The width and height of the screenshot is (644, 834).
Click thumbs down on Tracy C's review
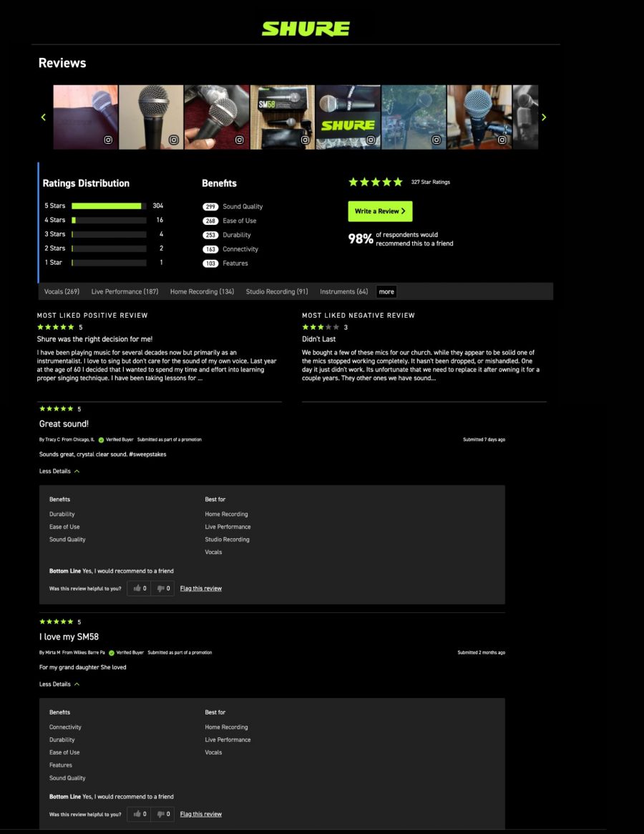(x=163, y=588)
